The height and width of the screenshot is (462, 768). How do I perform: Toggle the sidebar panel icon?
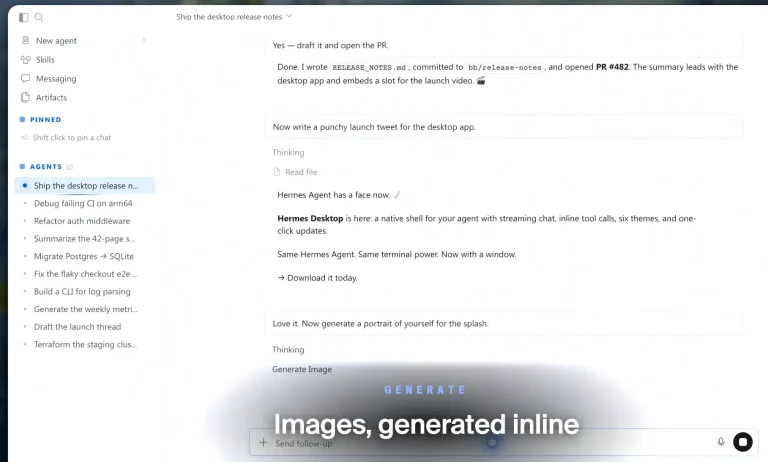click(24, 17)
